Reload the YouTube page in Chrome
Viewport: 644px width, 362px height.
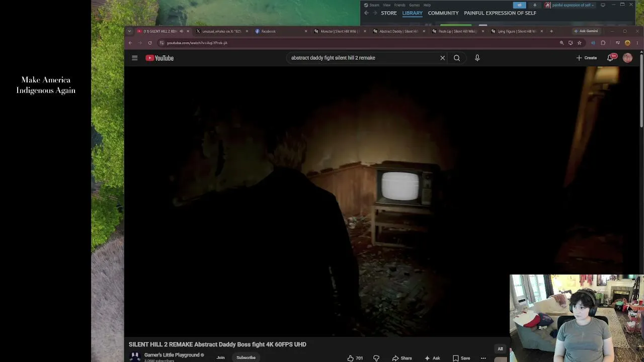click(150, 43)
